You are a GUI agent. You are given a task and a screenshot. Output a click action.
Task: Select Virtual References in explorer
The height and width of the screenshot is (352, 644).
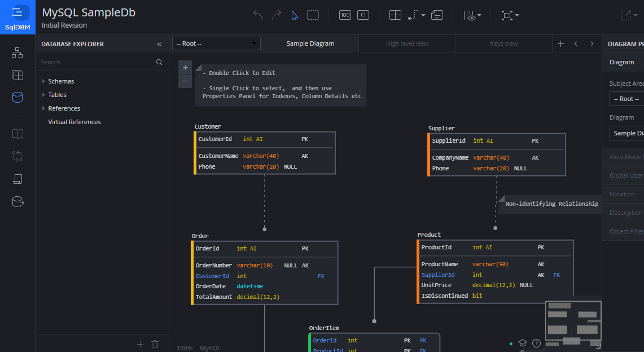[x=75, y=122]
